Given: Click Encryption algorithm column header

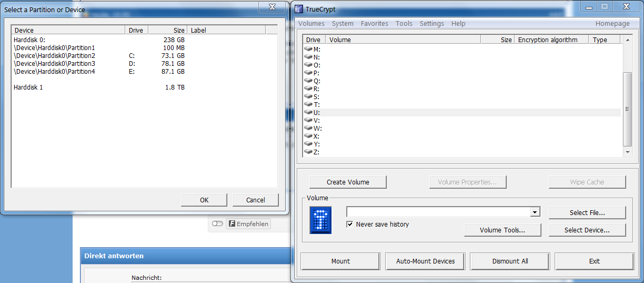Looking at the screenshot, I should [551, 40].
